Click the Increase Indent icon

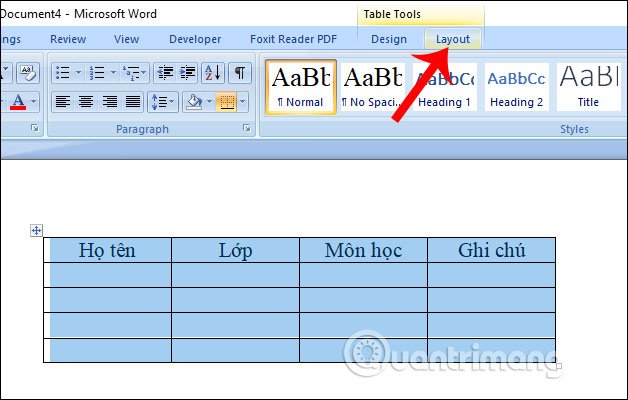point(187,73)
